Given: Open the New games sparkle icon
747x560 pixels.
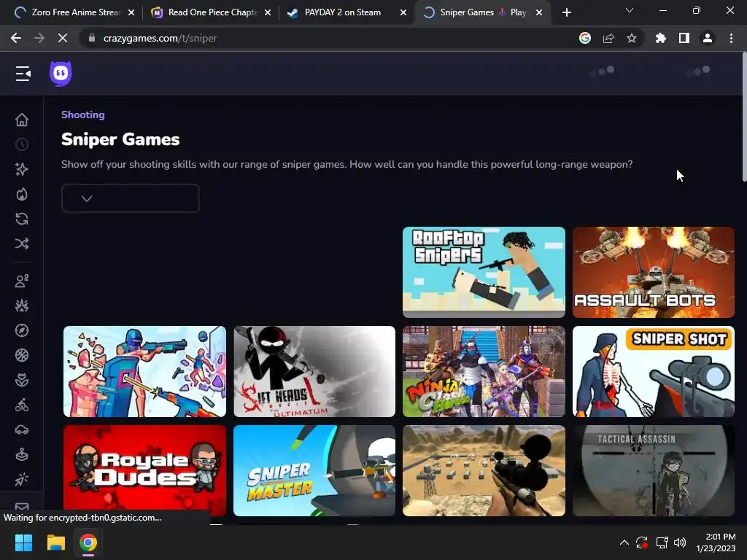Looking at the screenshot, I should (x=21, y=169).
